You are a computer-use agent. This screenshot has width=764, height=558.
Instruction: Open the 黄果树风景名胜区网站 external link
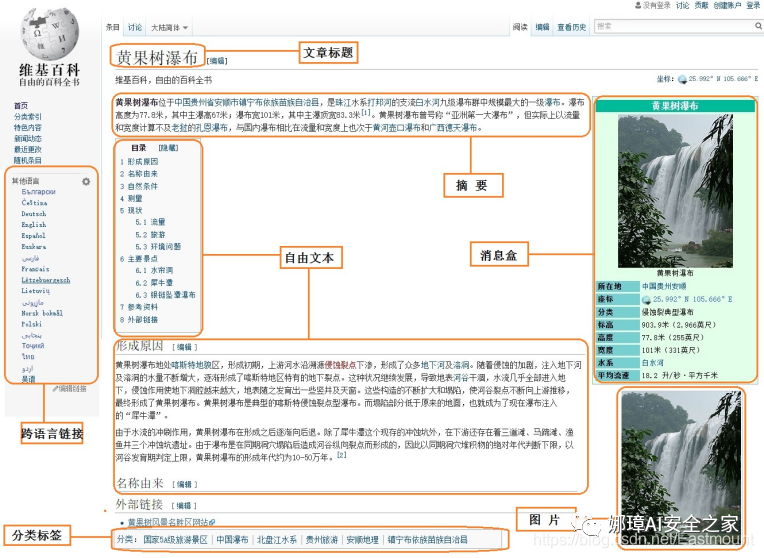(x=168, y=522)
